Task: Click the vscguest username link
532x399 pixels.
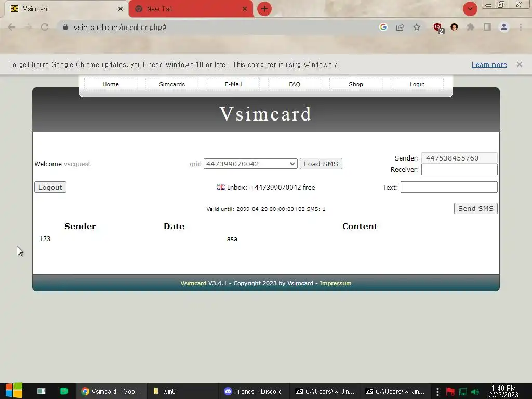Action: tap(77, 164)
